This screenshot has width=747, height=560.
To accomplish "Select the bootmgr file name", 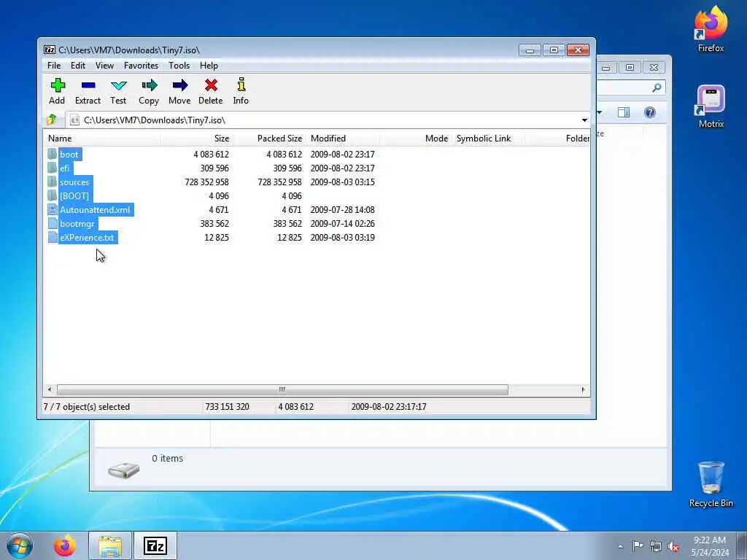I will [77, 223].
